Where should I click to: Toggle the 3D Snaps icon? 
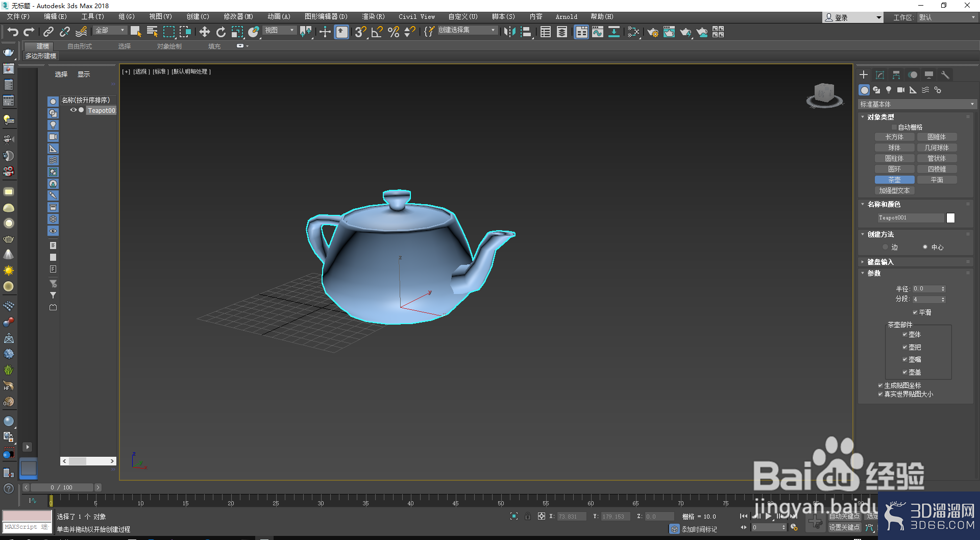pos(361,32)
